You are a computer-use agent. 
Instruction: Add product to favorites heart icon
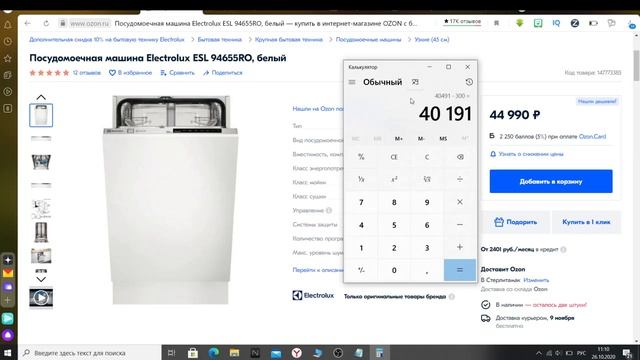(x=112, y=73)
